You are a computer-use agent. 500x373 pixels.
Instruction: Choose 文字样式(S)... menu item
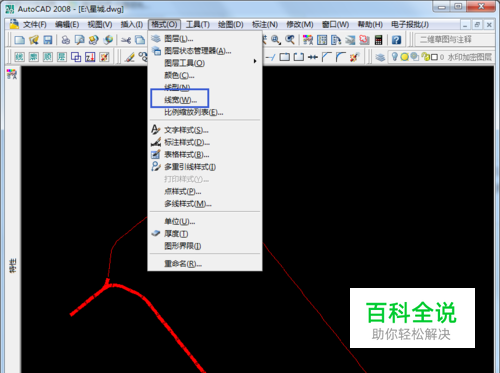click(x=205, y=130)
